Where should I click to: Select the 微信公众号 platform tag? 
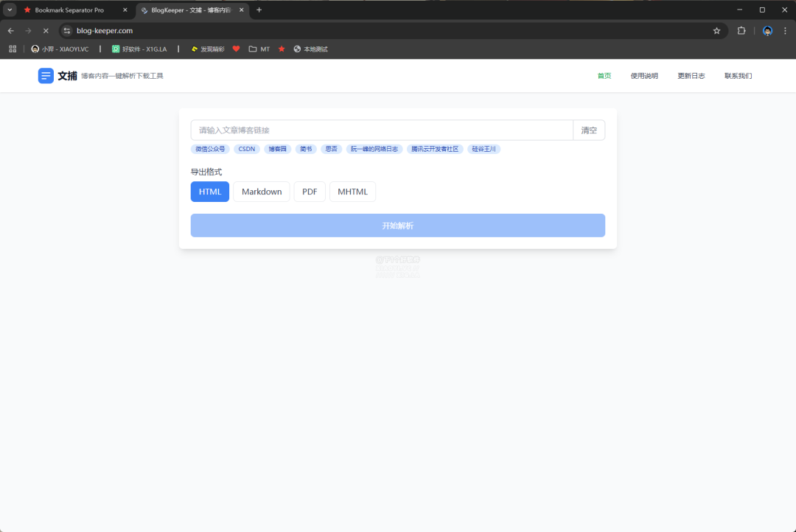(210, 150)
